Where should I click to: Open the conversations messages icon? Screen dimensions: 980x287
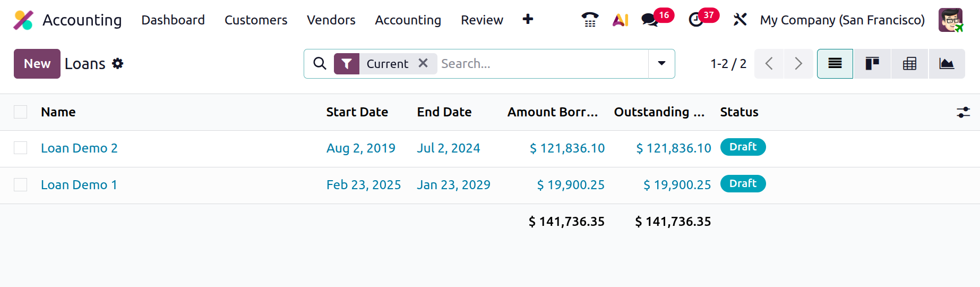650,20
